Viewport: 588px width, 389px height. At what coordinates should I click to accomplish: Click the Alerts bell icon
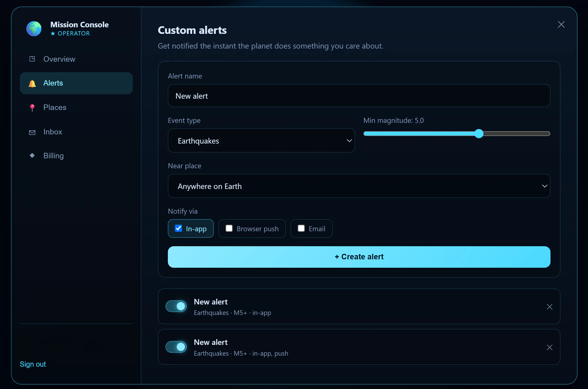(32, 83)
